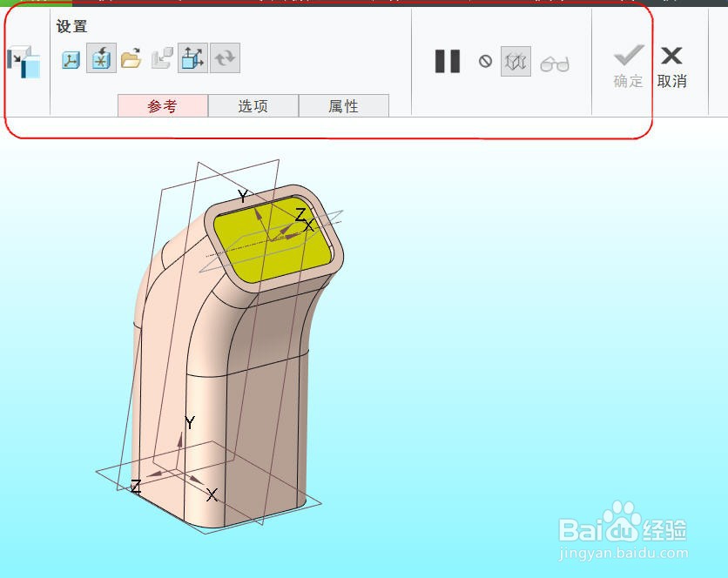Toggle the wireframe preview cube icon
The image size is (728, 578).
(516, 61)
